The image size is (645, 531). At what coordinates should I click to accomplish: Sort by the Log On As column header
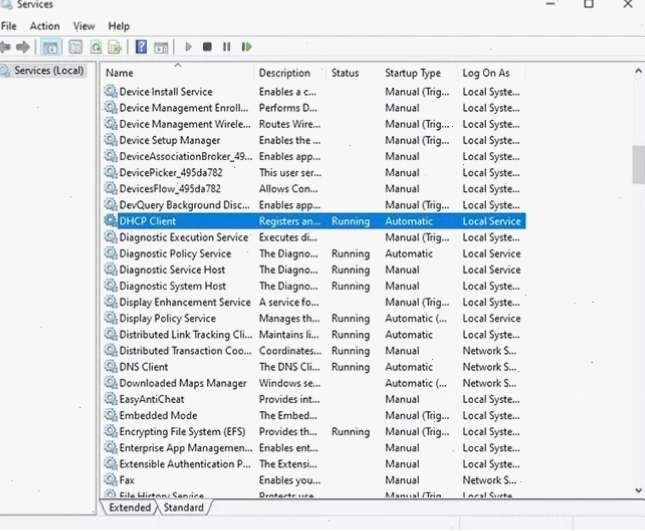click(x=492, y=73)
